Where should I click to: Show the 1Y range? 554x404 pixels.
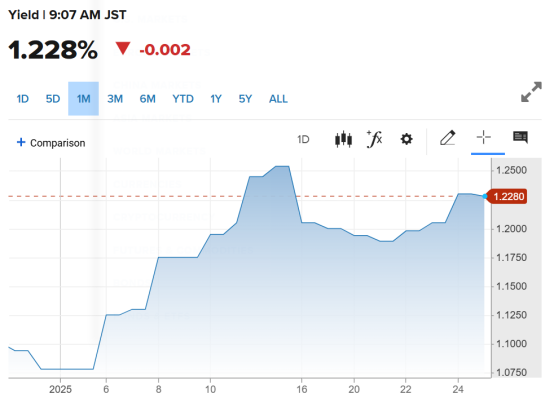point(216,99)
